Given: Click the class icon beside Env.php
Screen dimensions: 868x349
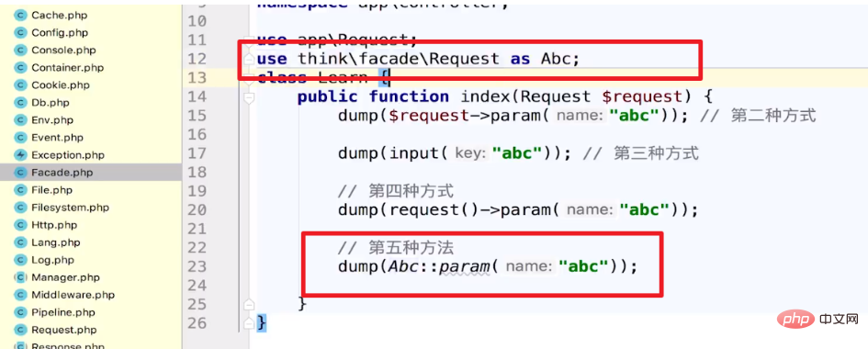Looking at the screenshot, I should 20,120.
